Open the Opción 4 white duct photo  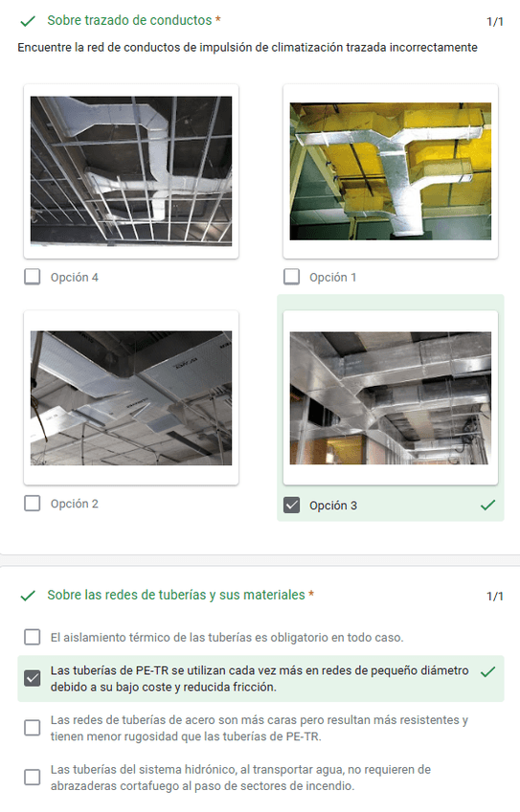point(131,170)
